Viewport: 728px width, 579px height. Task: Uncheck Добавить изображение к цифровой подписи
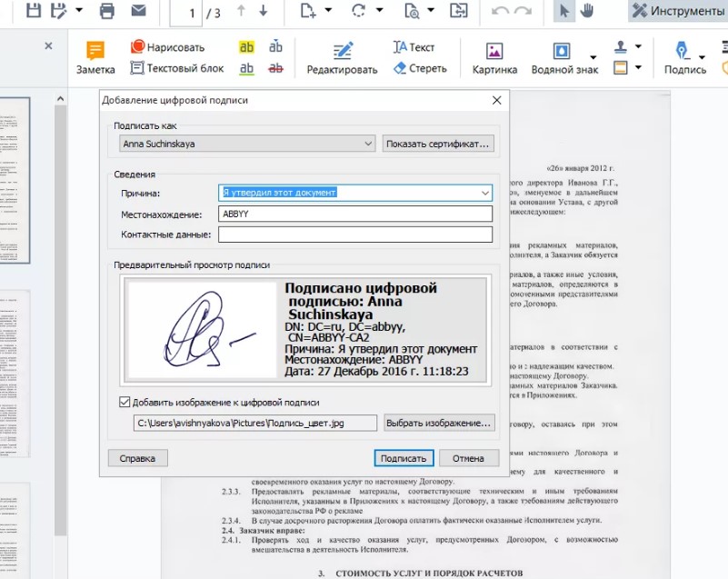click(x=125, y=402)
